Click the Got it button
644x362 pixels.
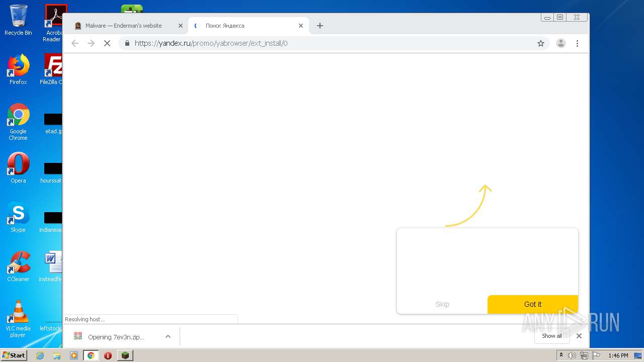pos(533,304)
